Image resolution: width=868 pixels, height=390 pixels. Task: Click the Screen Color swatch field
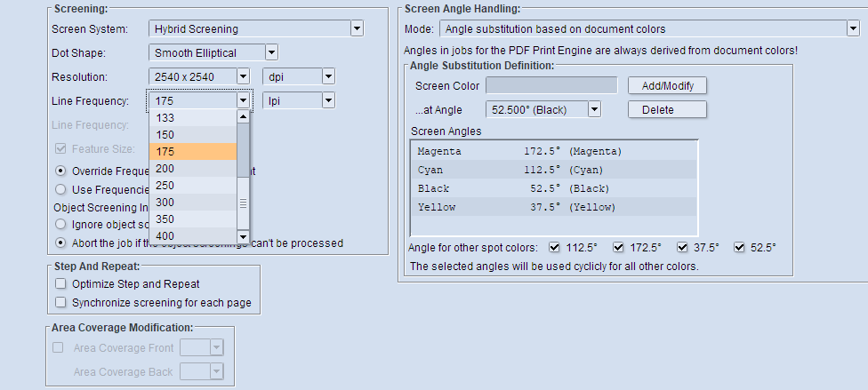[x=551, y=86]
